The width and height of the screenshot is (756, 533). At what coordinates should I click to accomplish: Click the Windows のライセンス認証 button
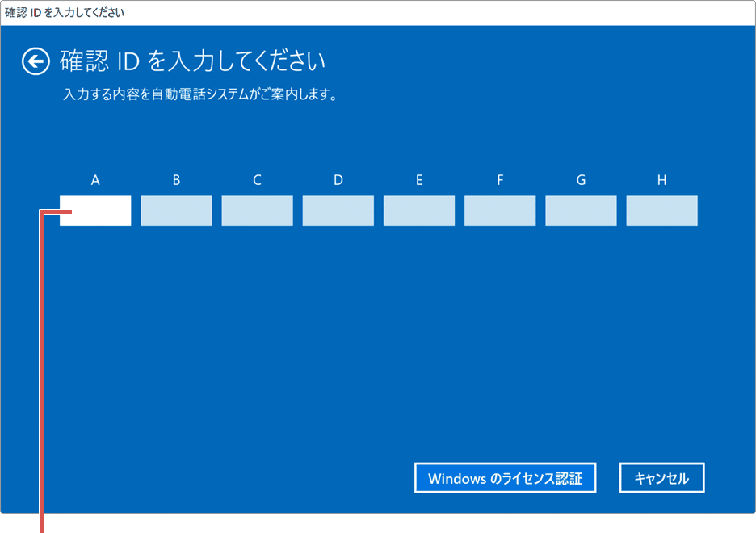(505, 477)
